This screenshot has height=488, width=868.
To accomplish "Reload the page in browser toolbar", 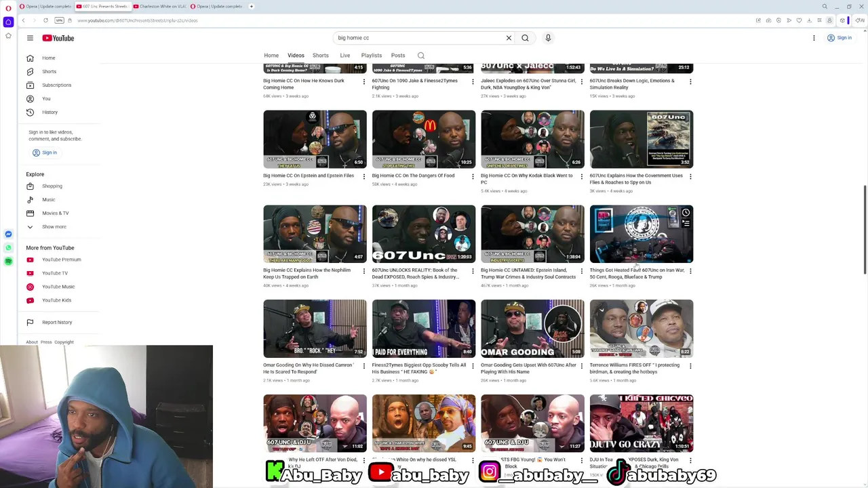I will pos(45,20).
